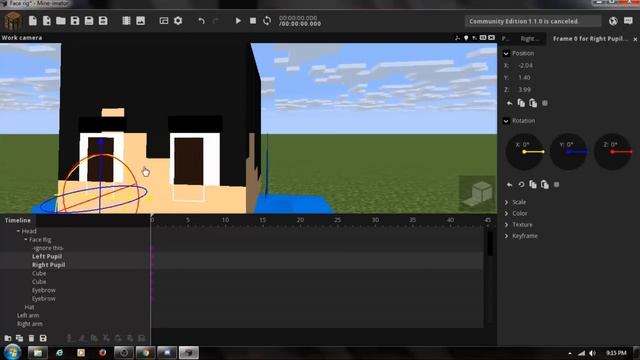The height and width of the screenshot is (360, 640).
Task: Select Right Pupil in timeline
Action: click(x=49, y=265)
